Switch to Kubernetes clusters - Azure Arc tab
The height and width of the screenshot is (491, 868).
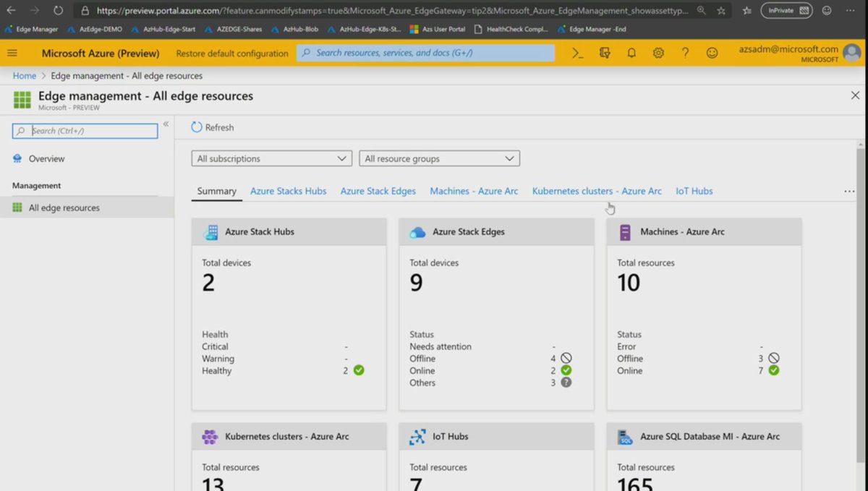(597, 191)
